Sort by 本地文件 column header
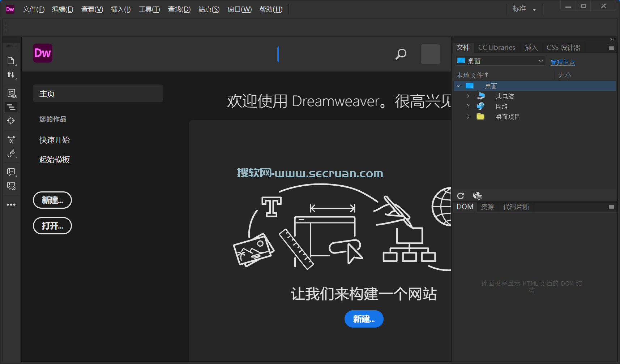The height and width of the screenshot is (364, 620). pyautogui.click(x=473, y=75)
